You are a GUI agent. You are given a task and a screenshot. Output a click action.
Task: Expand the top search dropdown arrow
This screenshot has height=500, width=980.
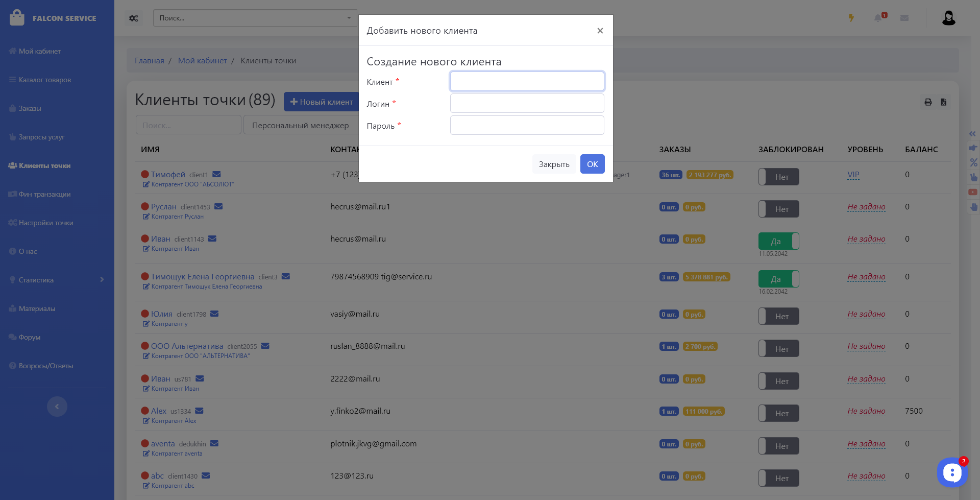(x=349, y=18)
